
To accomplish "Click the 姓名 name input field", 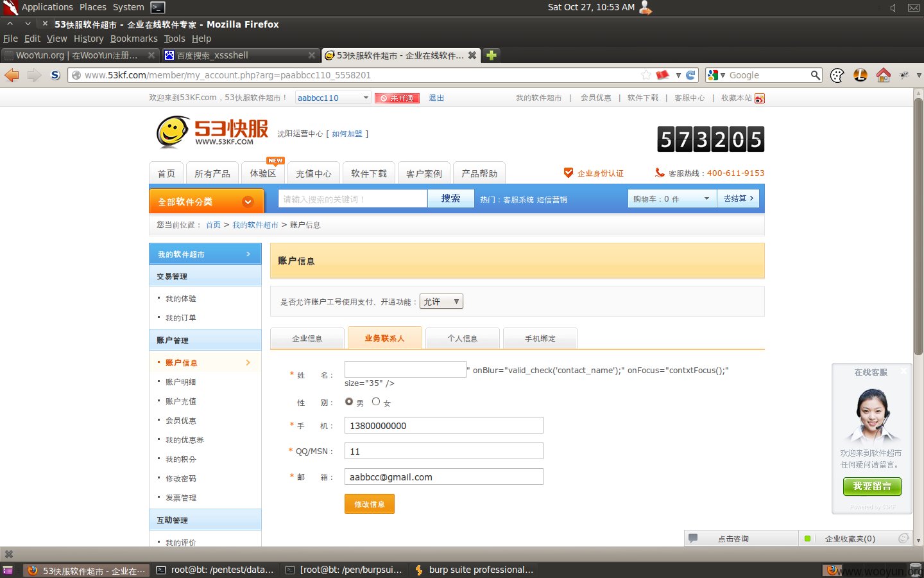I will [x=406, y=369].
